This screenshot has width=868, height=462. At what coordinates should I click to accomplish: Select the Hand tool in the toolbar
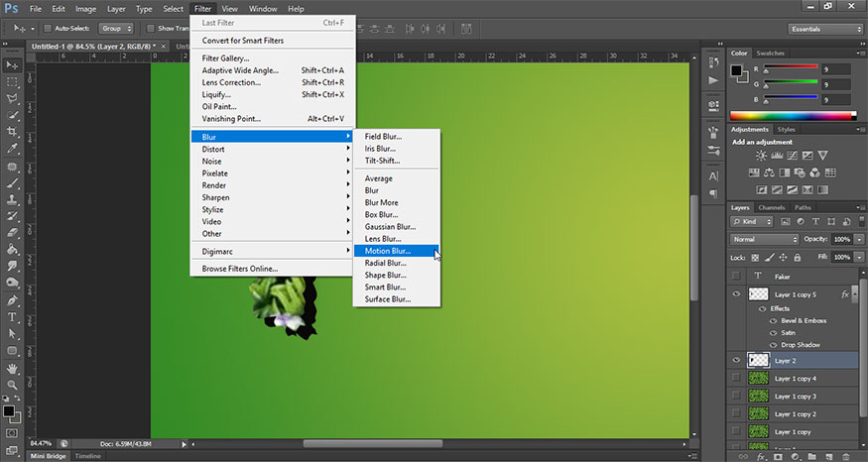pyautogui.click(x=13, y=367)
